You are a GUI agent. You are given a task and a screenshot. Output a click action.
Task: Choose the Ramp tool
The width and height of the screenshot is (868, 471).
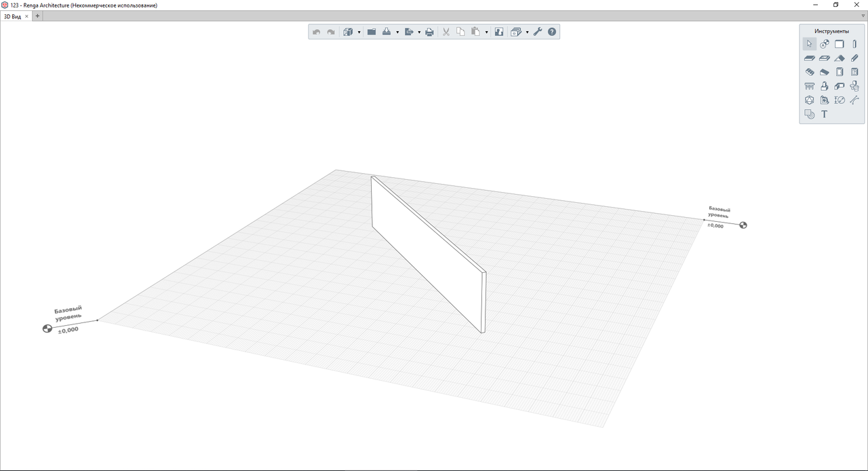[825, 71]
